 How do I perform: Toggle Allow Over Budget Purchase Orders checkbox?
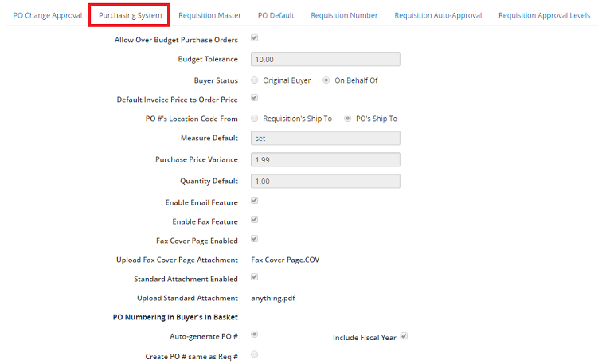254,38
